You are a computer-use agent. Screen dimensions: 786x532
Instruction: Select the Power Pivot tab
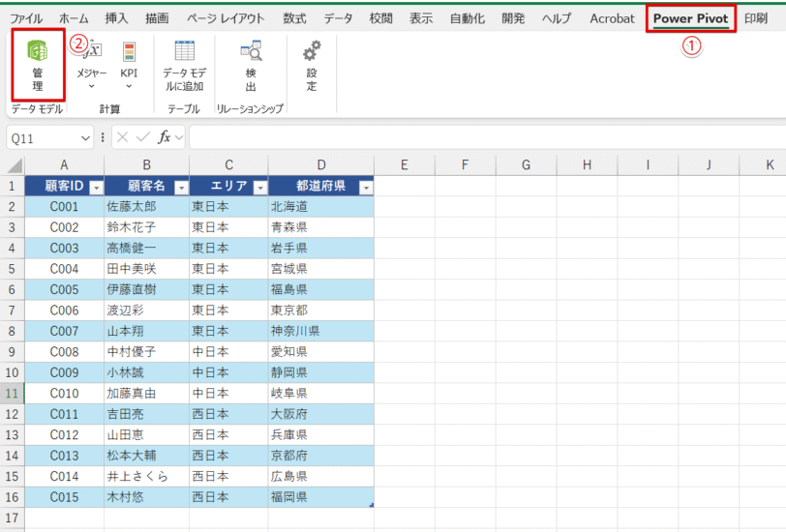(690, 18)
